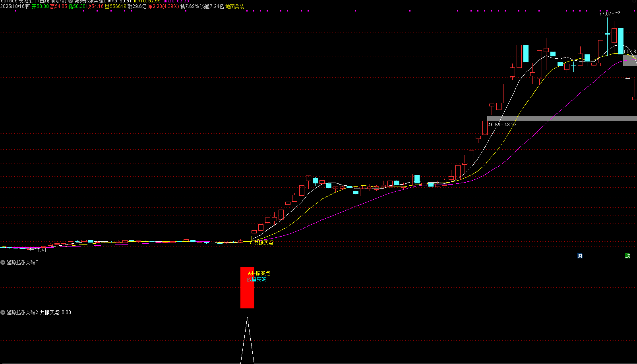Select the red signal bar in 强势起涨突破F panel

click(247, 288)
